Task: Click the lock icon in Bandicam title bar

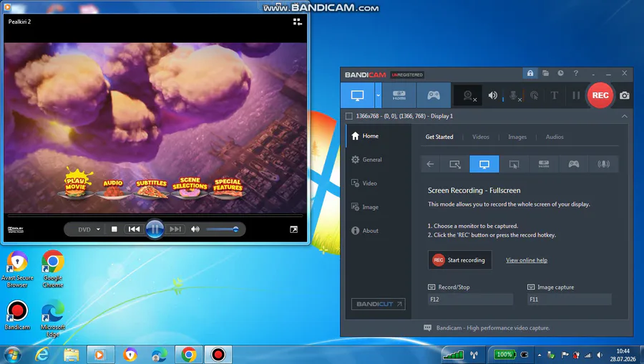Action: click(530, 73)
